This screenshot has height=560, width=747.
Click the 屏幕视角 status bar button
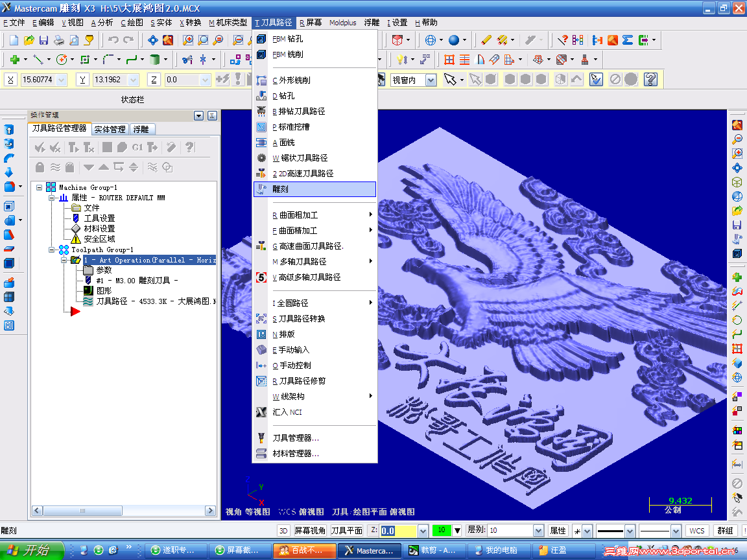pos(310,530)
